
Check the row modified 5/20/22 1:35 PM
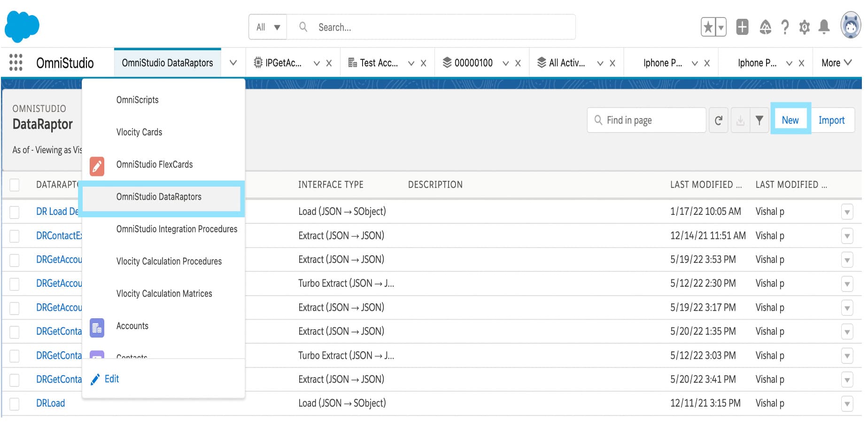click(x=15, y=332)
